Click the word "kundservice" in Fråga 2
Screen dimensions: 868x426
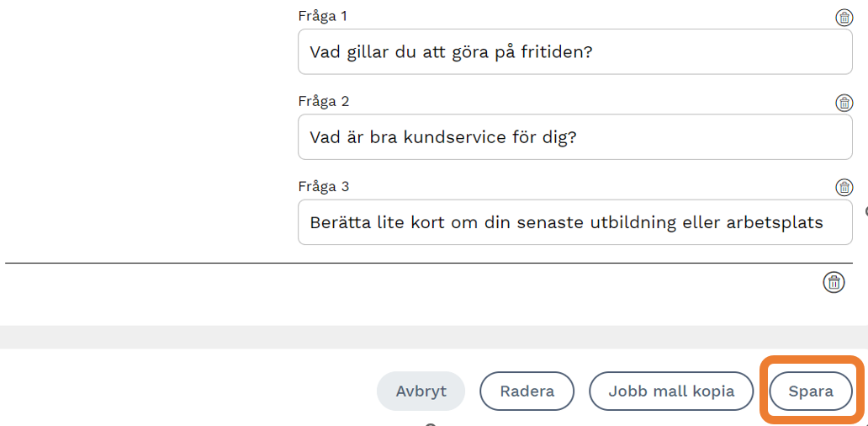pyautogui.click(x=452, y=137)
